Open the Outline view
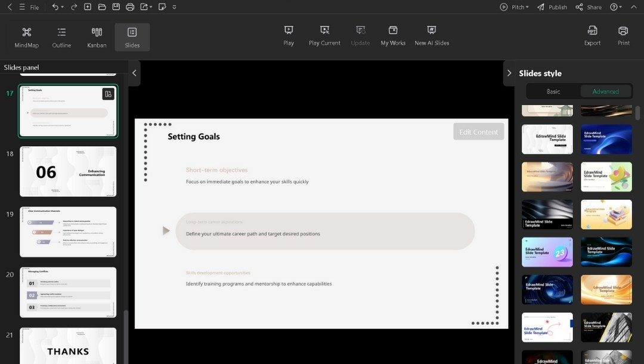Viewport: 644px width, 364px height. [x=61, y=36]
